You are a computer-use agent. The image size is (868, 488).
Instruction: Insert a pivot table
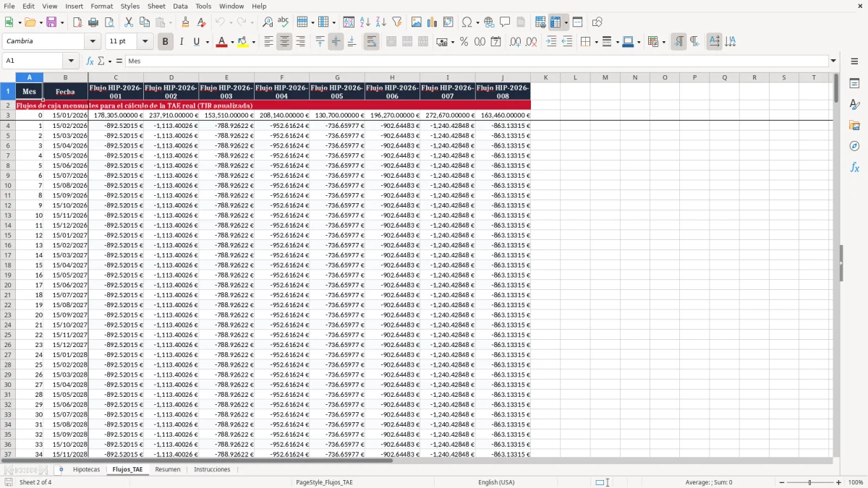pos(448,22)
